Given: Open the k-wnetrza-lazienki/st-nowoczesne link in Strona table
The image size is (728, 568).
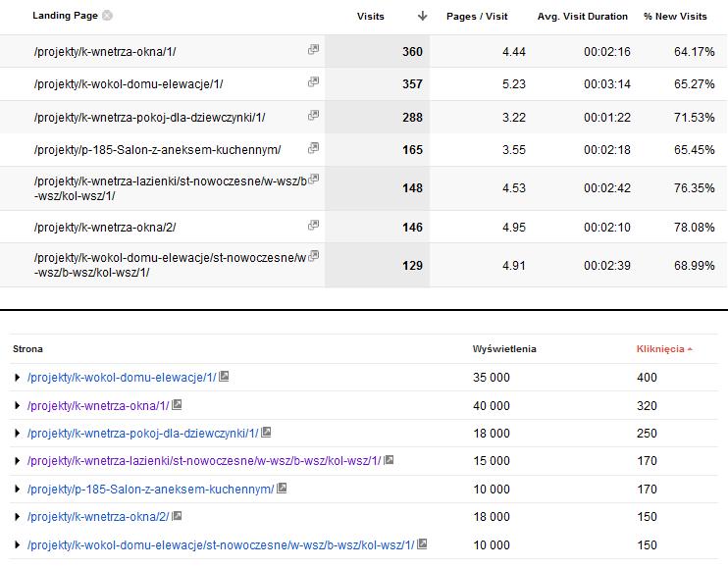Looking at the screenshot, I should pyautogui.click(x=204, y=461).
